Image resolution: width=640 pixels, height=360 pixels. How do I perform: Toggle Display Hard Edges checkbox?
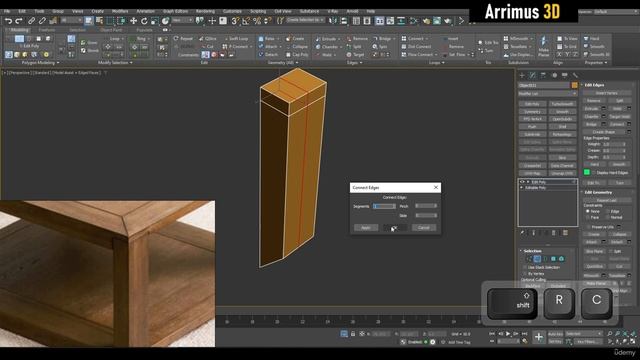[594, 173]
